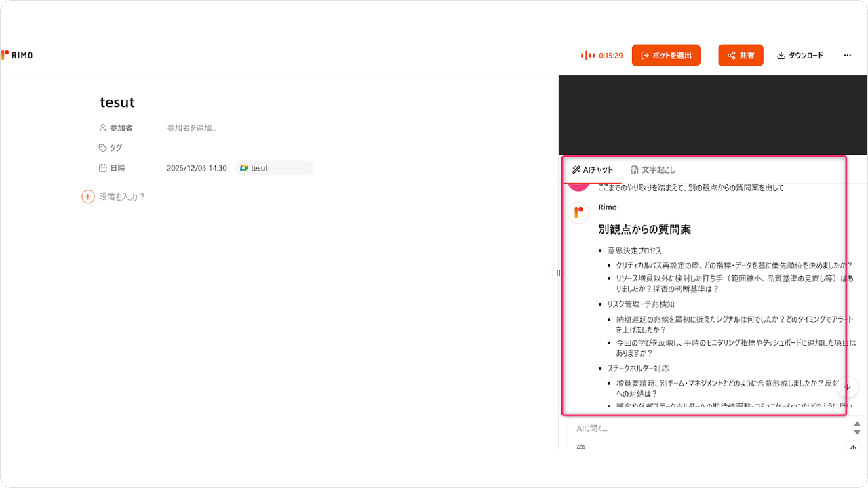Screen dimensions: 868x488
Task: Click the input field up stepper arrow
Action: pyautogui.click(x=857, y=424)
